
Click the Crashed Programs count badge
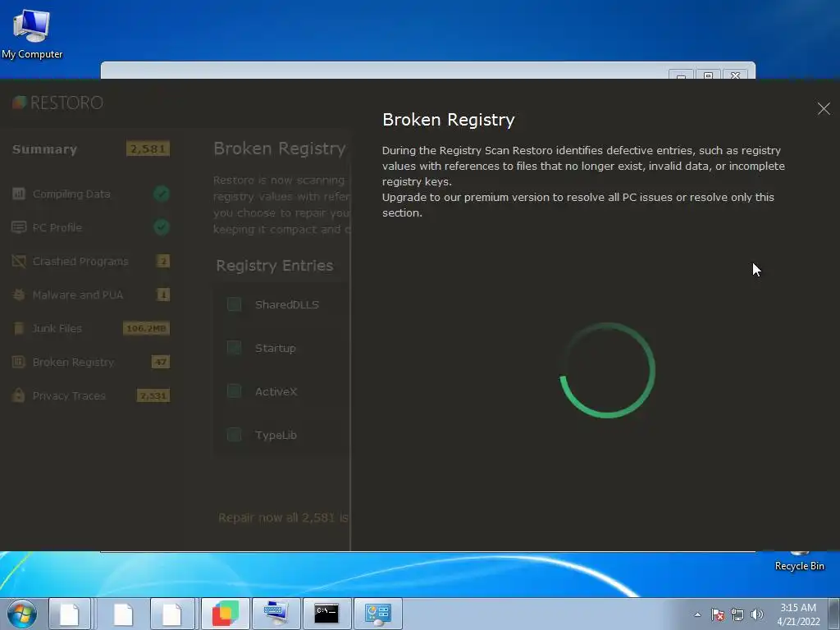(x=163, y=262)
